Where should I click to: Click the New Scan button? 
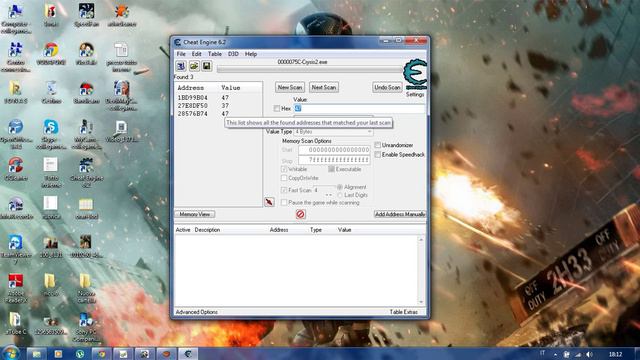pos(290,87)
